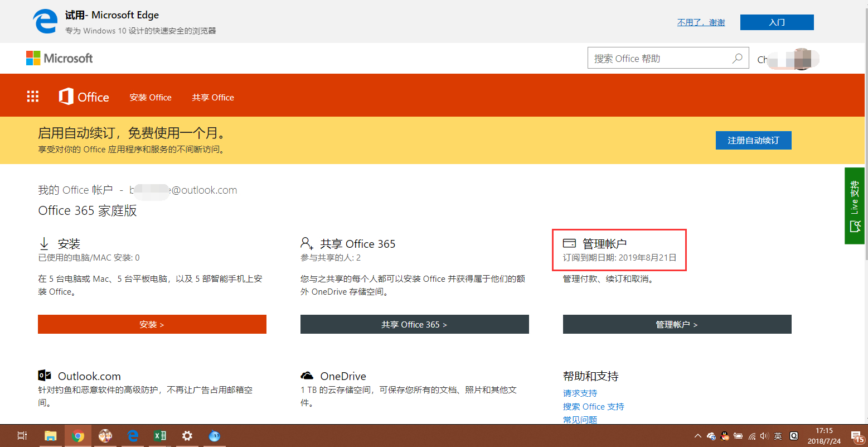Viewport: 868px width, 447px height.
Task: Click the 帮助和支持 heading
Action: pyautogui.click(x=591, y=376)
